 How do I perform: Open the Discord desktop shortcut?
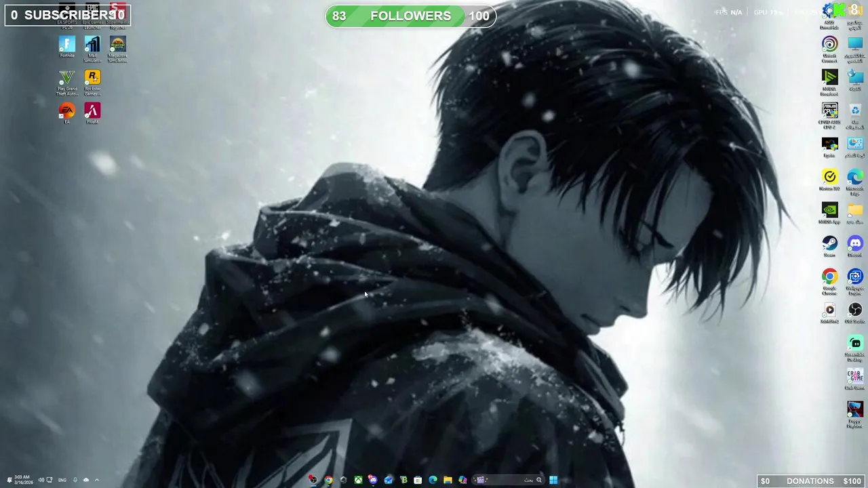(854, 246)
